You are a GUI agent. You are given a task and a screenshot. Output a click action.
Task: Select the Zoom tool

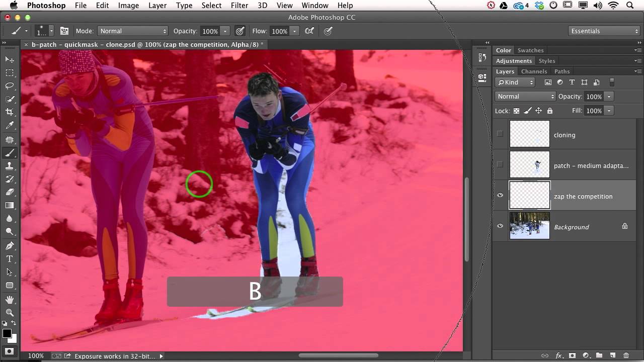(x=10, y=313)
